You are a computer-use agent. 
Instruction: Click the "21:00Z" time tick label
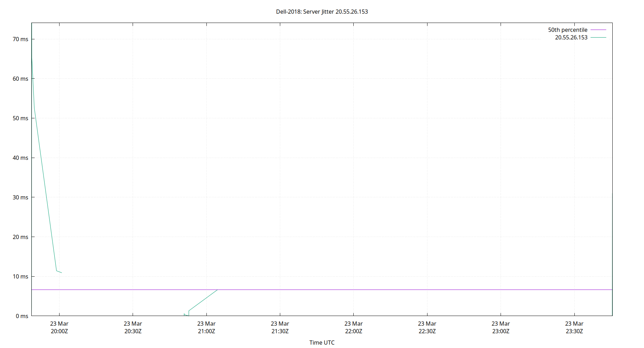click(x=207, y=331)
